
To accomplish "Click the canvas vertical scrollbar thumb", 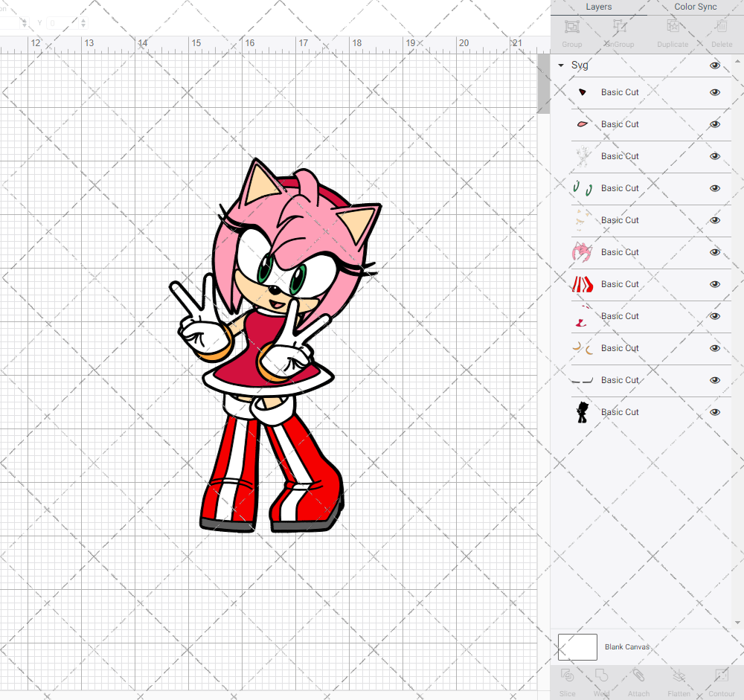I will (x=543, y=83).
